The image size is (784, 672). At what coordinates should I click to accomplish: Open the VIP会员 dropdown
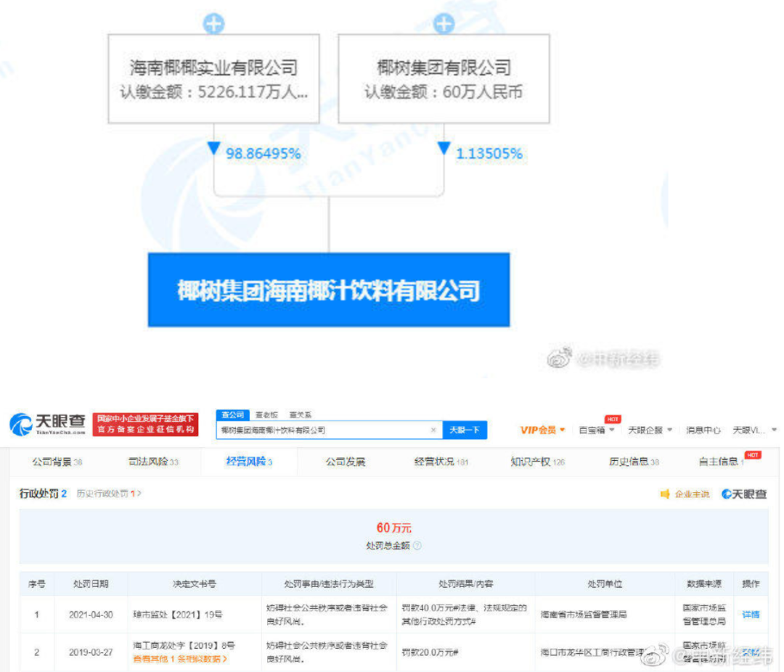542,430
